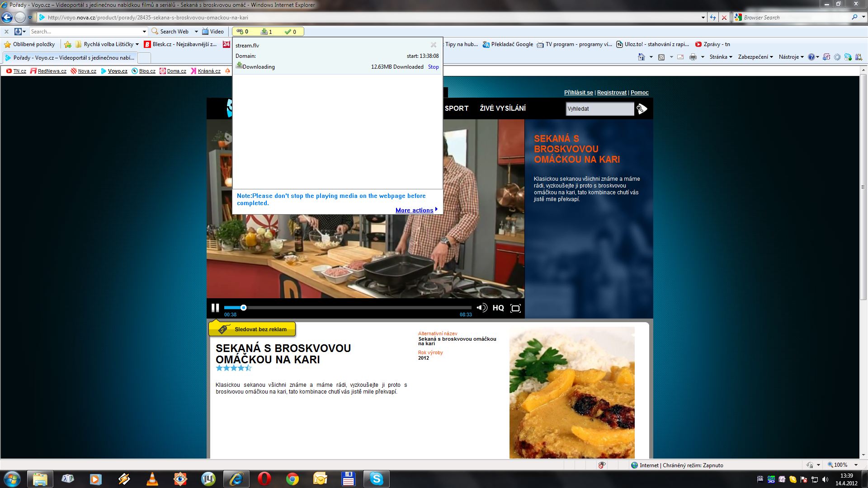
Task: Mute the video player volume
Action: click(481, 308)
